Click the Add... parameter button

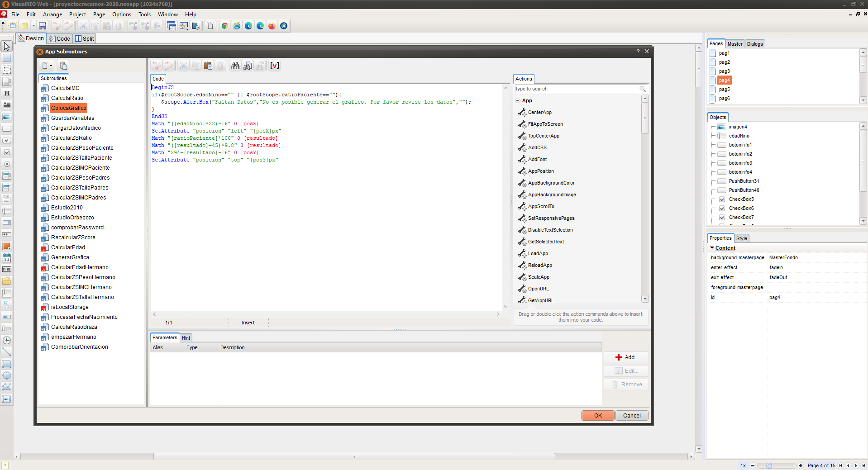point(626,357)
